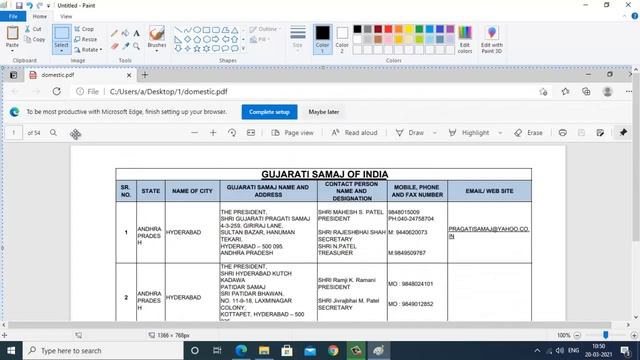Open the Select dropdown arrow

tap(61, 51)
